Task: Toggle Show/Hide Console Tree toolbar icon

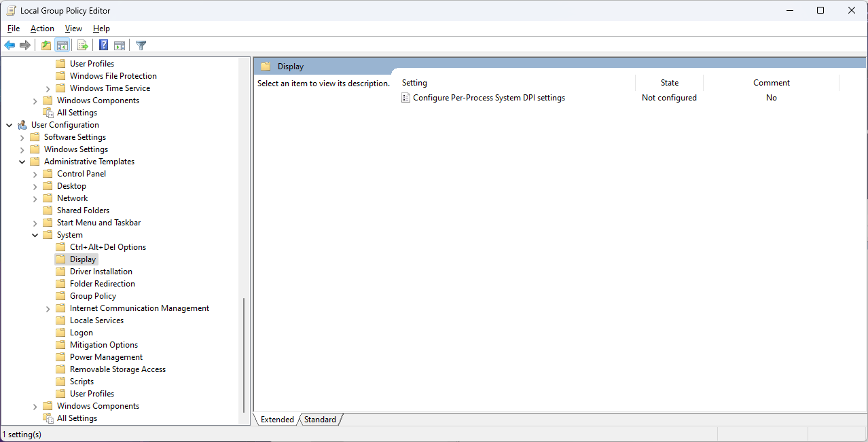Action: click(62, 45)
